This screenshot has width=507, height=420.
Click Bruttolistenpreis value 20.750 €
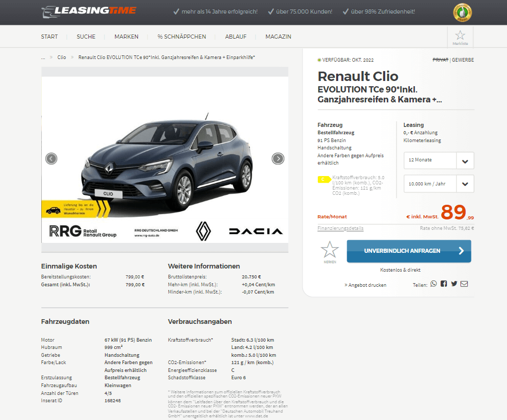click(x=251, y=277)
